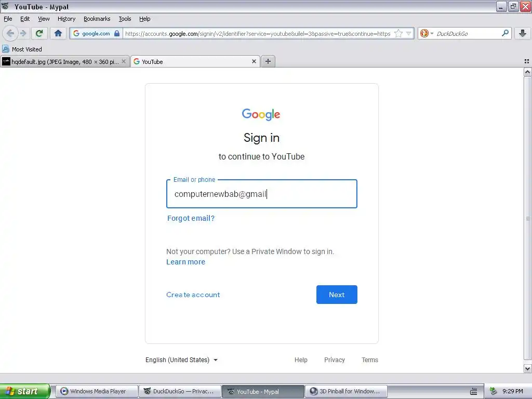Viewport: 532px width, 399px height.
Task: Open the Windows Start button
Action: pos(25,391)
